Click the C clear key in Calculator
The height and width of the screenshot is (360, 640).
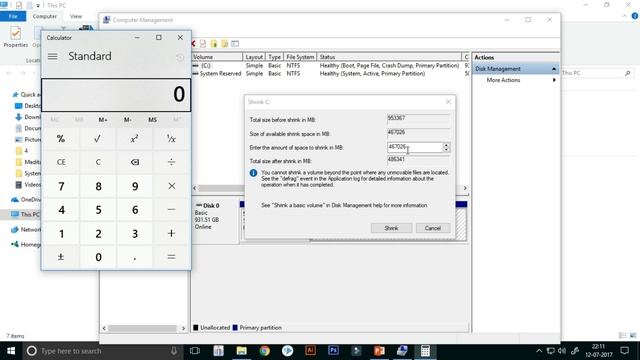(x=98, y=162)
